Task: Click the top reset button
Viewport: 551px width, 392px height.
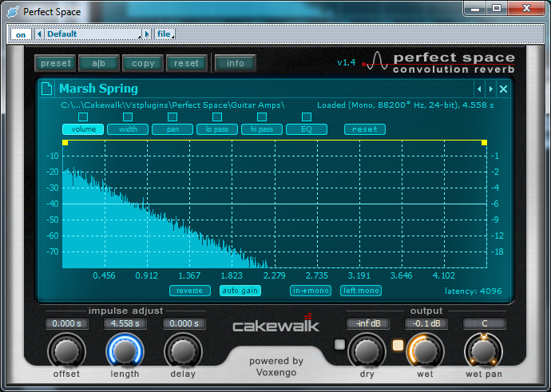Action: tap(187, 64)
